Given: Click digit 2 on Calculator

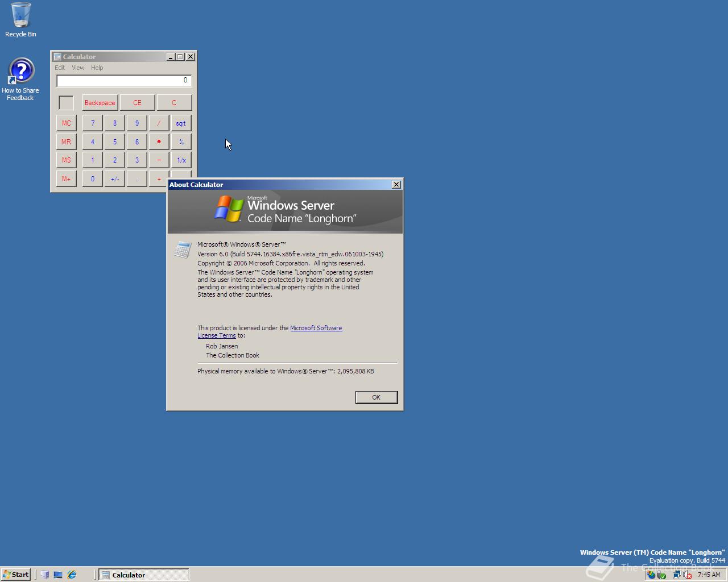Looking at the screenshot, I should tap(115, 160).
